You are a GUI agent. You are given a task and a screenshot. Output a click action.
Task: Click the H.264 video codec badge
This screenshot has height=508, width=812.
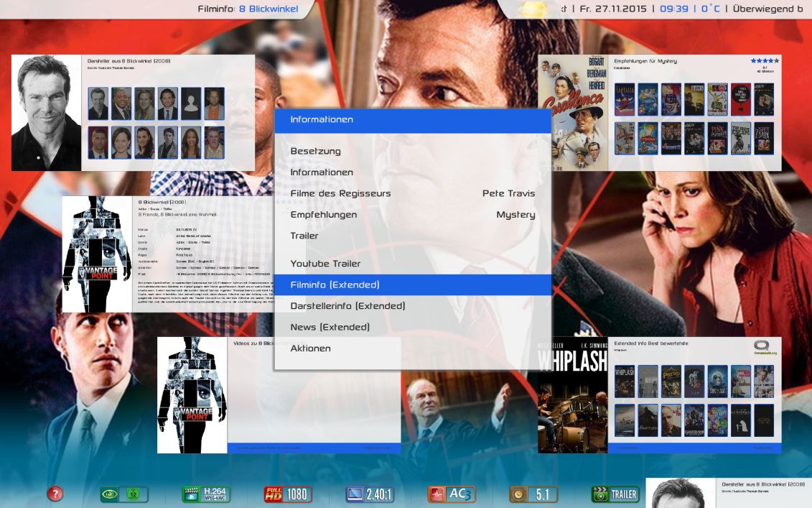click(x=205, y=494)
